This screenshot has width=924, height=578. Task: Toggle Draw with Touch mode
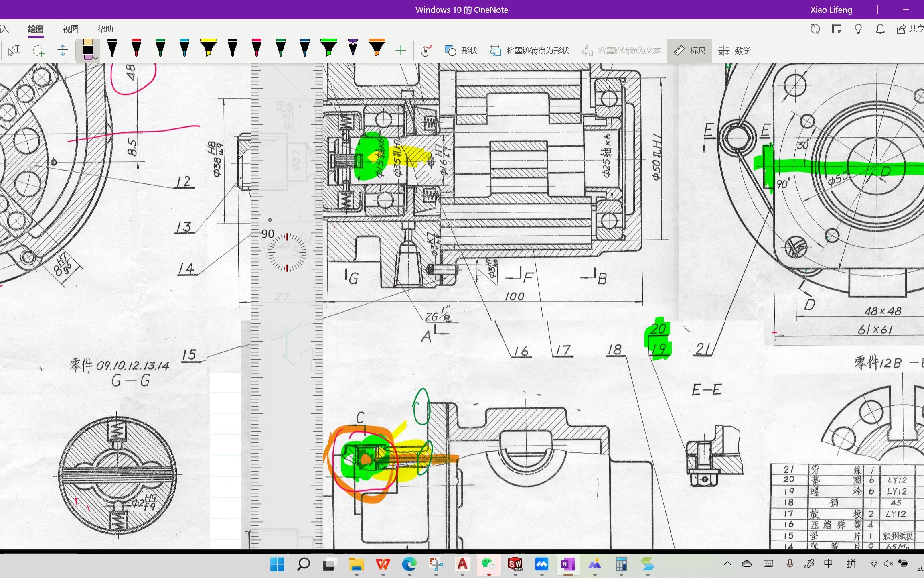(426, 51)
